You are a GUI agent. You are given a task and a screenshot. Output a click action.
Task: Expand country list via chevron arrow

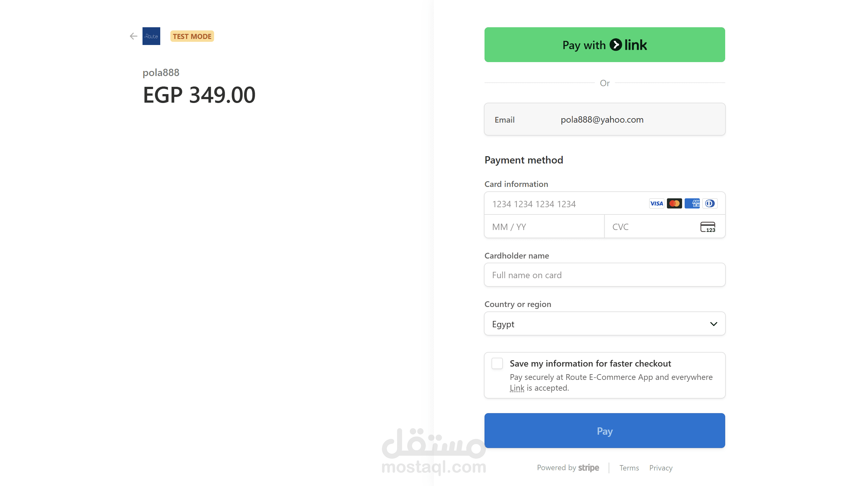(x=713, y=324)
